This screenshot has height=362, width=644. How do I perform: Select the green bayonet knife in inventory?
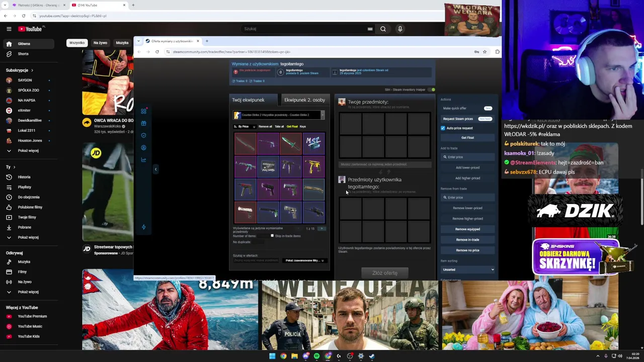(x=291, y=144)
